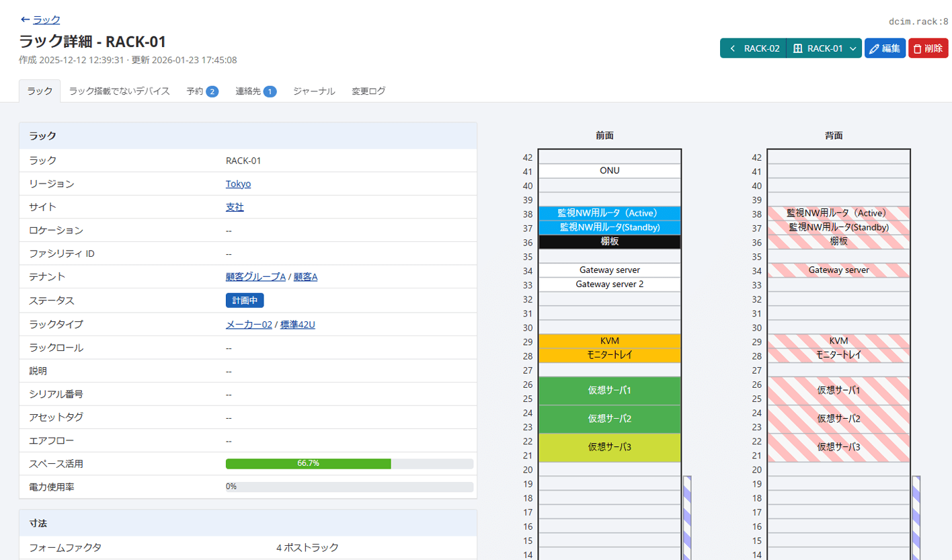The image size is (952, 560).
Task: Click the KVM device in rear elevation
Action: click(838, 341)
